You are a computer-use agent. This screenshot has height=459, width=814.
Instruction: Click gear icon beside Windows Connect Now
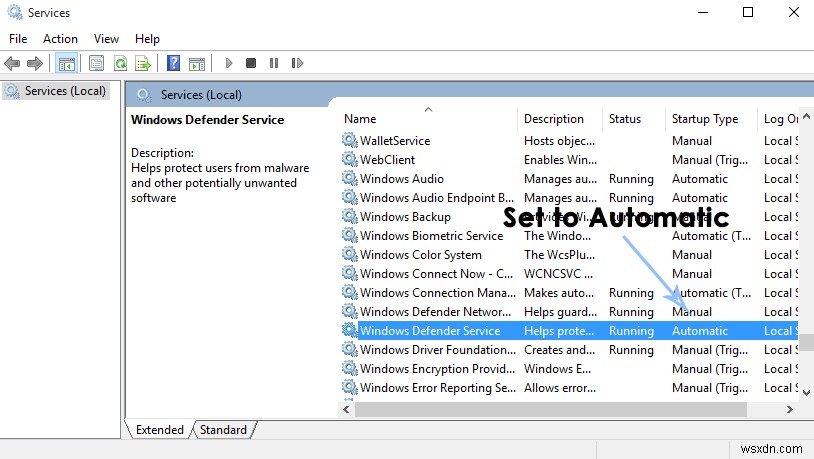click(x=350, y=273)
